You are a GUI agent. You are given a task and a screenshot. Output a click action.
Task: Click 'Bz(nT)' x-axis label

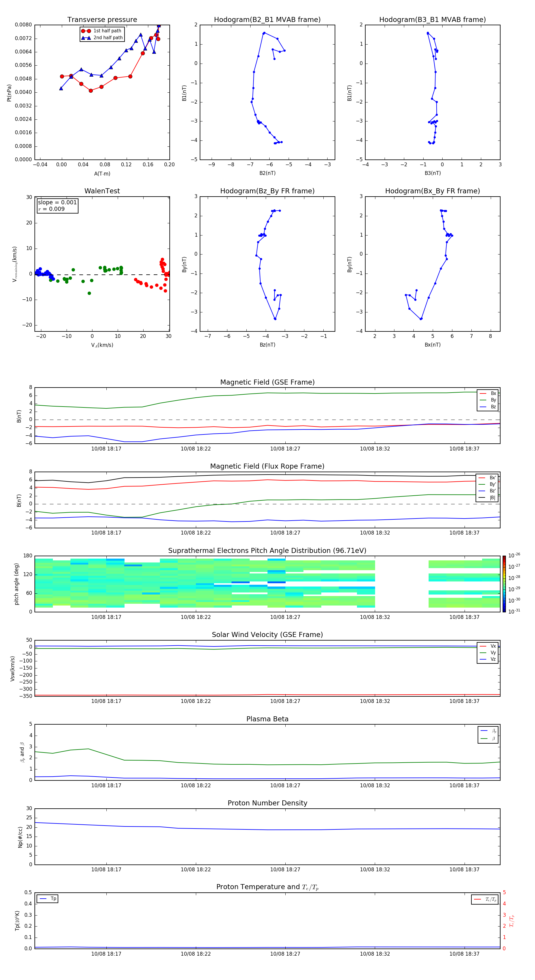(x=267, y=345)
